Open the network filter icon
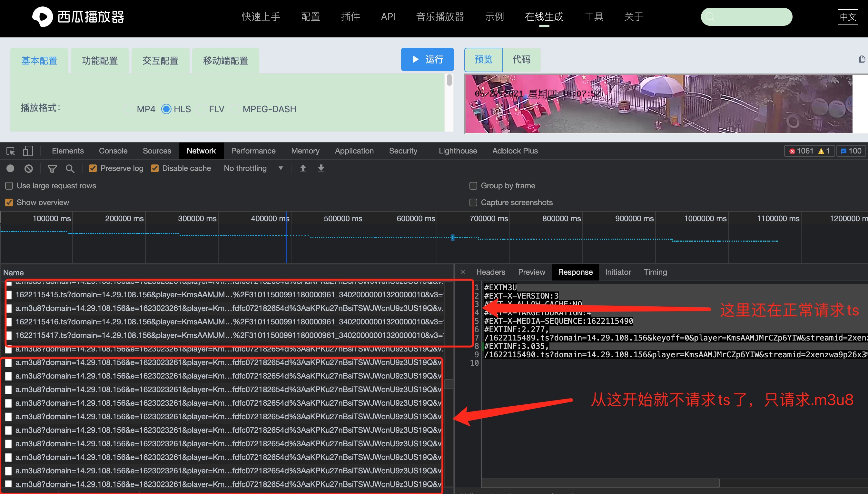This screenshot has width=868, height=494. pos(52,168)
